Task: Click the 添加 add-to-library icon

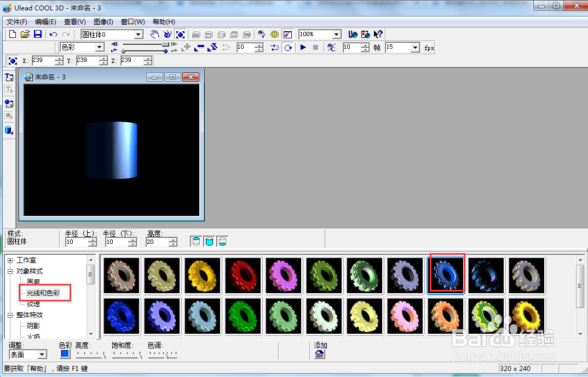Action: 320,354
